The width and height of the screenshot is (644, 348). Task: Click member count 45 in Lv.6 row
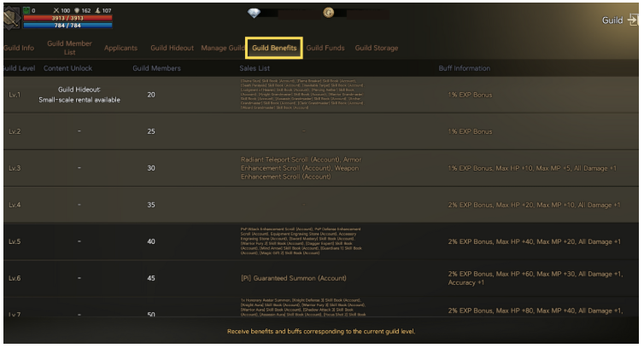[151, 278]
